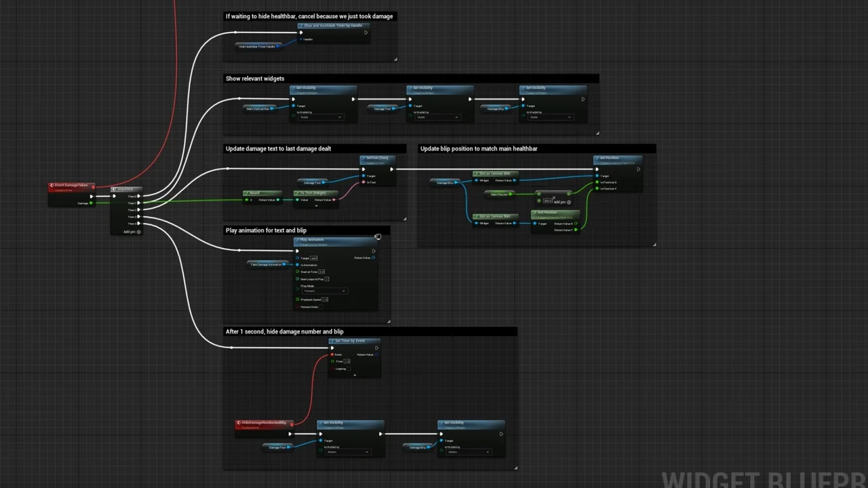The height and width of the screenshot is (488, 868).
Task: Enable Looping on the Set Timer by Event node
Action: (349, 369)
